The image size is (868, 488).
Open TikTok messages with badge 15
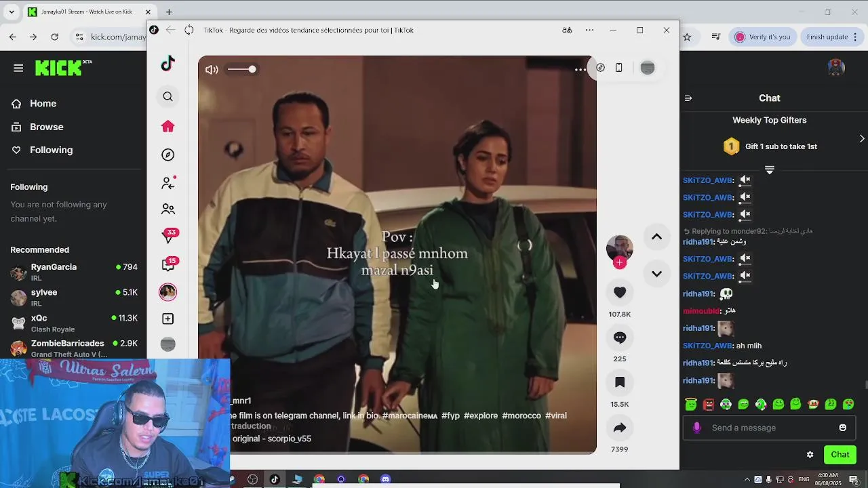point(169,264)
